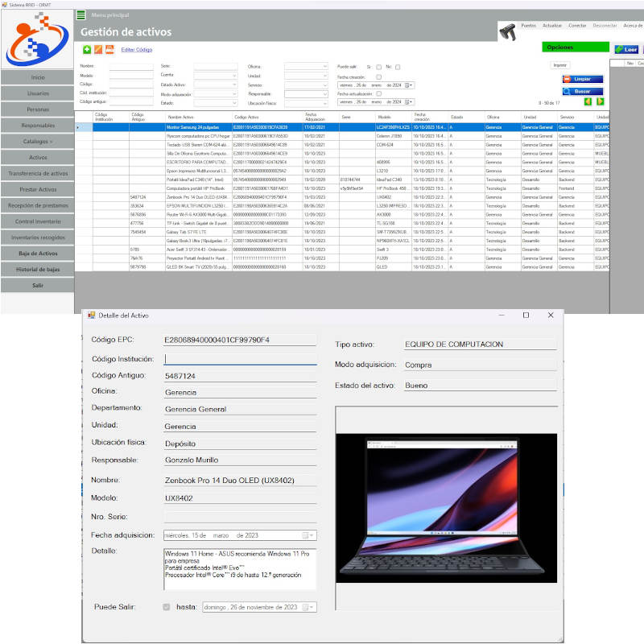
Task: Open the Catálogos sidebar menu
Action: tap(38, 142)
